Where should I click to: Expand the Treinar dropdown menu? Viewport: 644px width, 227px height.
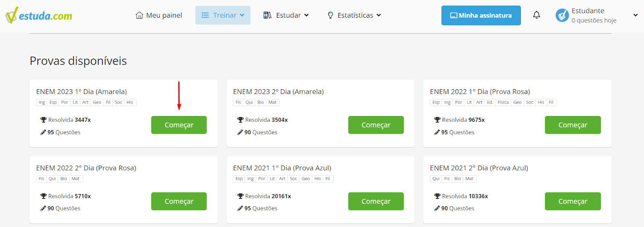click(223, 15)
